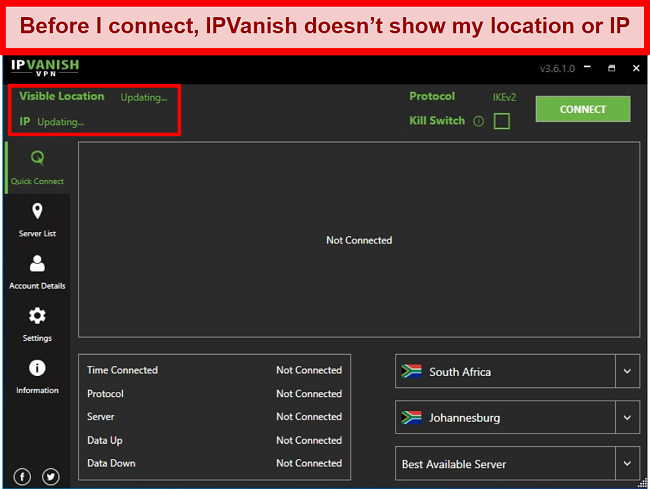
Task: Click the Account Details person icon
Action: point(37,264)
